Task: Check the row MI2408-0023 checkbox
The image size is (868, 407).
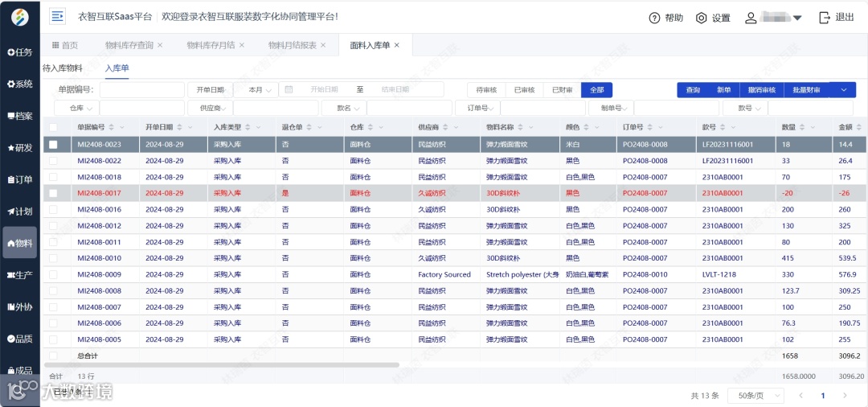Action: click(53, 145)
